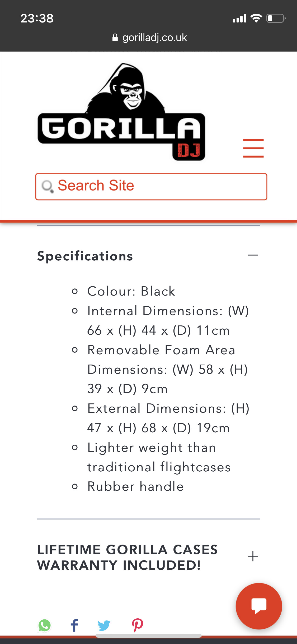Tap the Gorilla DJ logo
This screenshot has width=297, height=644.
[121, 112]
